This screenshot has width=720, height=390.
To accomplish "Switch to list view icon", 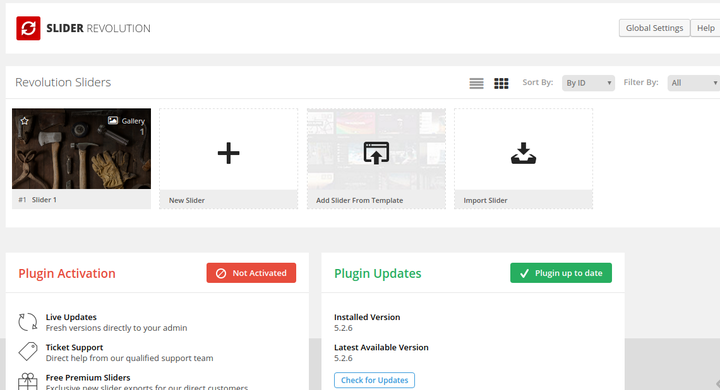I will tap(476, 83).
